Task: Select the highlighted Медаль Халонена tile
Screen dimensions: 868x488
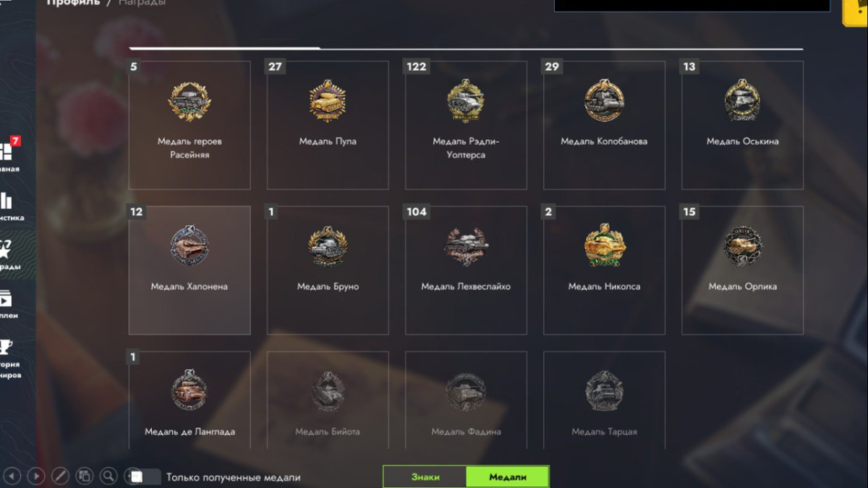Action: [190, 270]
